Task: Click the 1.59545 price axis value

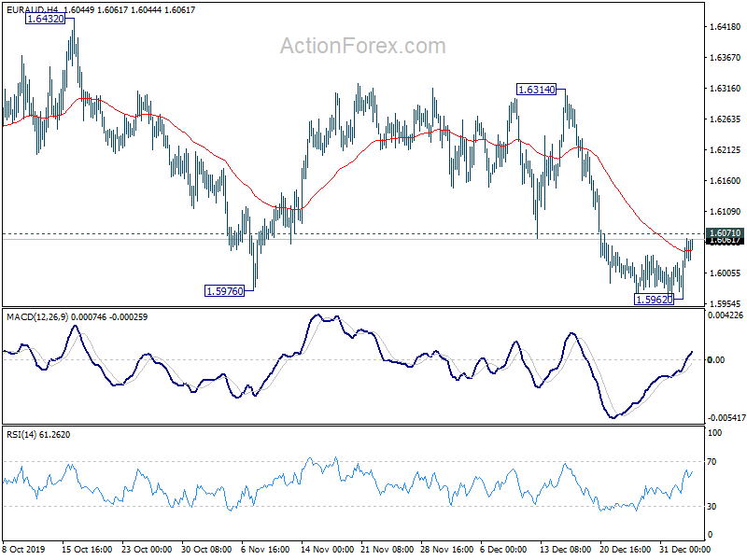Action: click(726, 303)
